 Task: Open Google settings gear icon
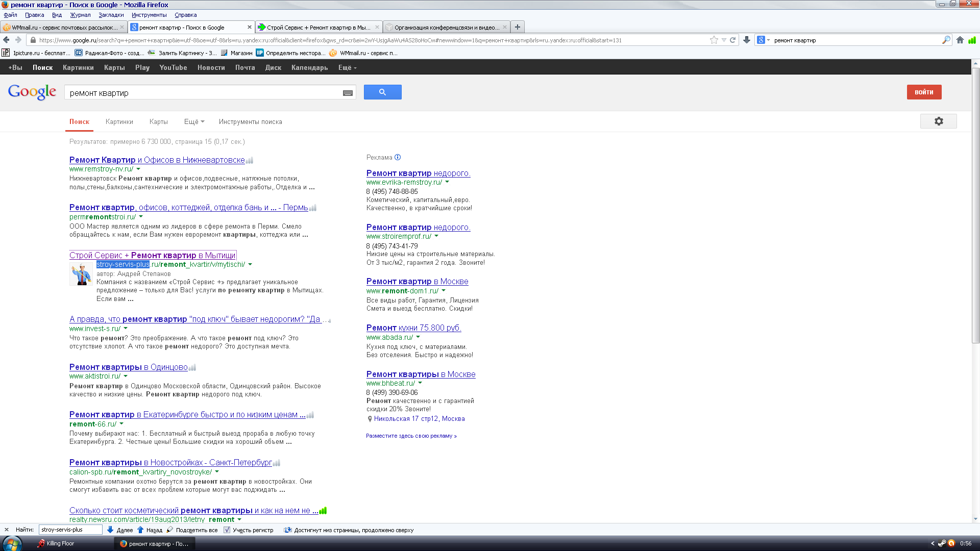point(938,121)
